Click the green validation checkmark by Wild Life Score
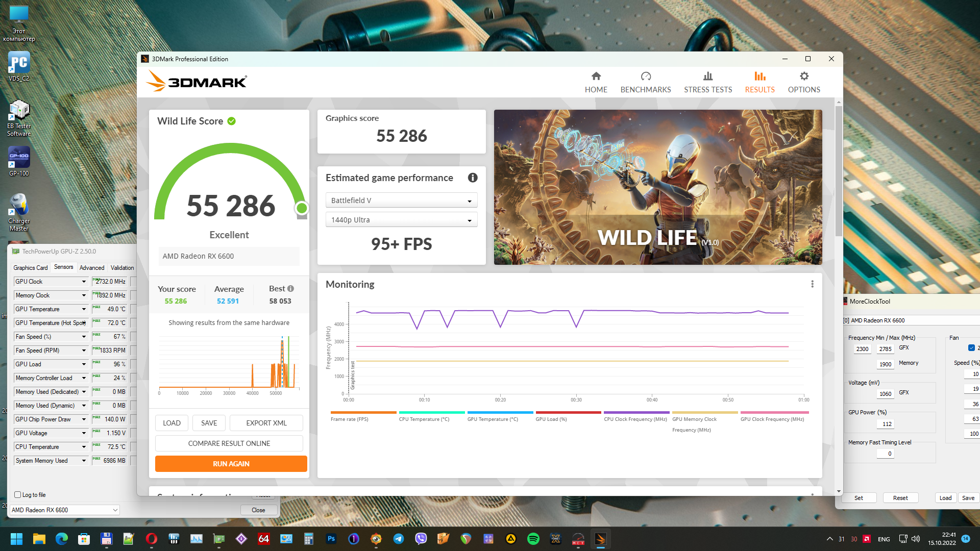This screenshot has width=980, height=551. click(231, 121)
